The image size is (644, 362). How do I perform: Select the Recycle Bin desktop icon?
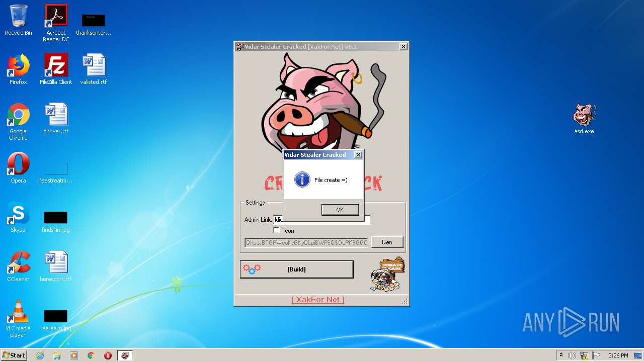(x=18, y=21)
